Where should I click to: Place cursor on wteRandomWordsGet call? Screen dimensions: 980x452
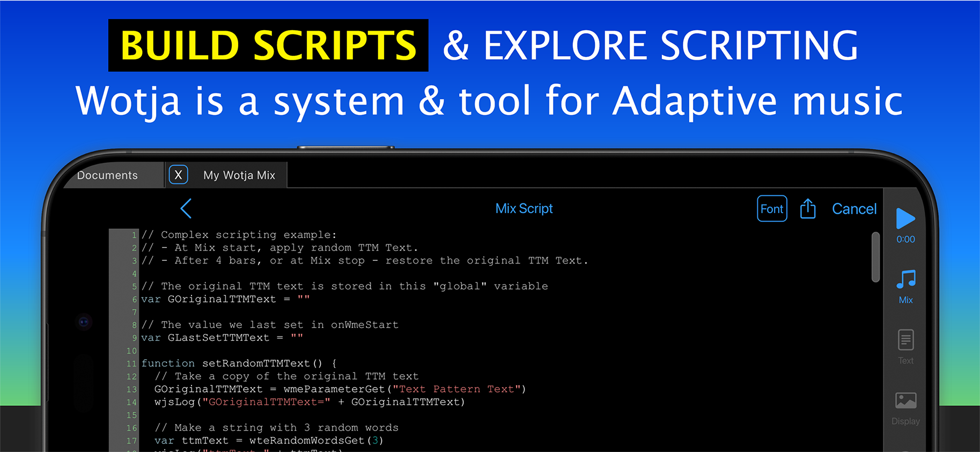307,441
